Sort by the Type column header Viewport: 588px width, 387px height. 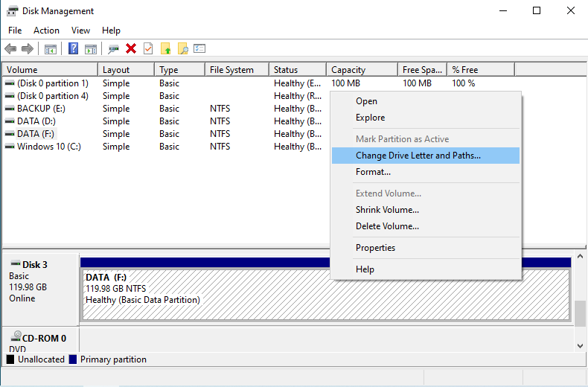pyautogui.click(x=180, y=70)
